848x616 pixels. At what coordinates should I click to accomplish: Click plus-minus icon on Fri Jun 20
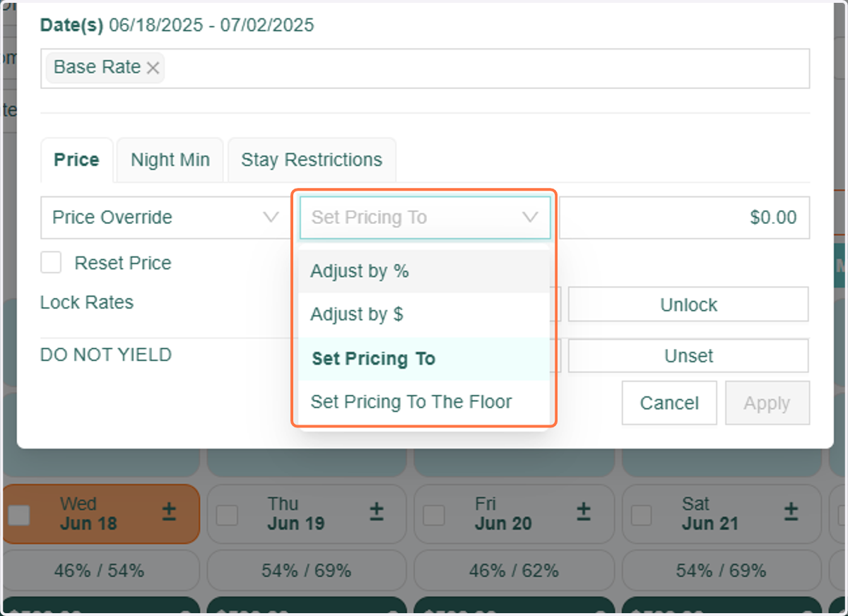(x=584, y=511)
